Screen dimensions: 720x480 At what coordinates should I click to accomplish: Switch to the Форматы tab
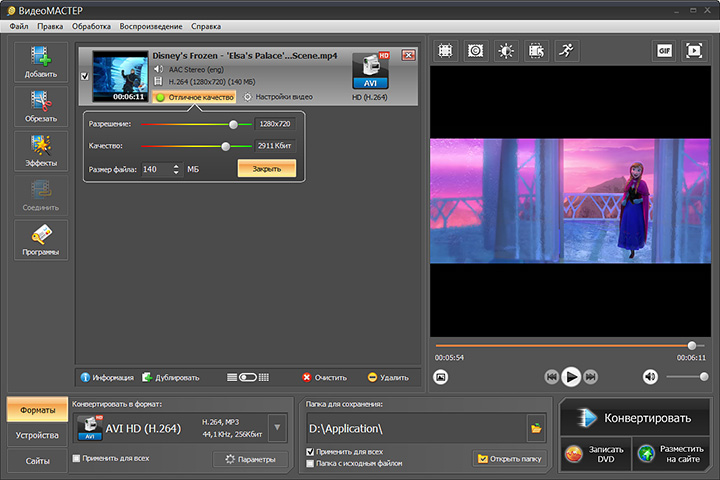click(x=37, y=410)
